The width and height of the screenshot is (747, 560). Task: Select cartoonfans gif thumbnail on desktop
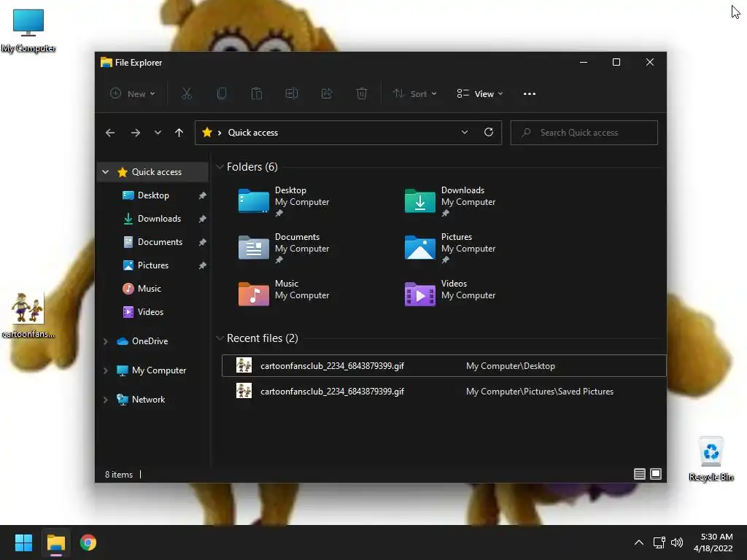(28, 315)
